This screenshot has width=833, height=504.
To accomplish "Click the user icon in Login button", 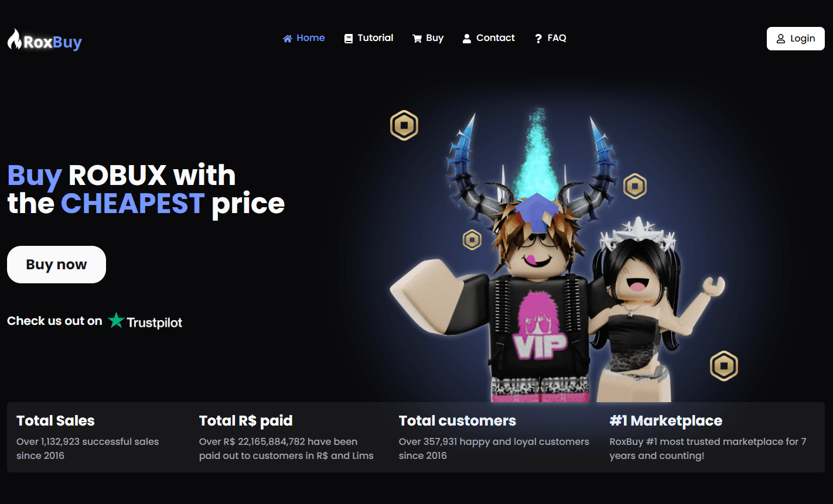I will 781,39.
